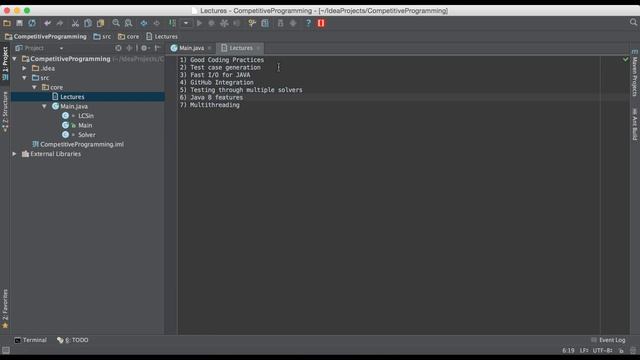Image resolution: width=640 pixels, height=360 pixels.
Task: Click CompetitiveProgramming in the navigation bar
Action: (46, 36)
